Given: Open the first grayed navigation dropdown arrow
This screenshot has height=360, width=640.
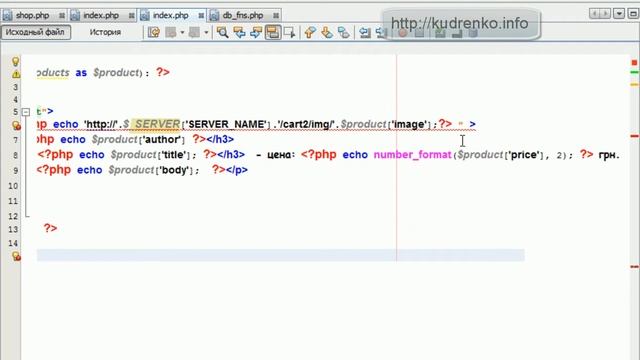Looking at the screenshot, I should pyautogui.click(x=182, y=32).
